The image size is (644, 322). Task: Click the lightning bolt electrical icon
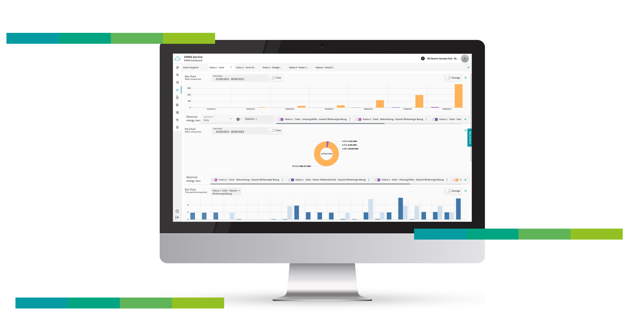[177, 97]
